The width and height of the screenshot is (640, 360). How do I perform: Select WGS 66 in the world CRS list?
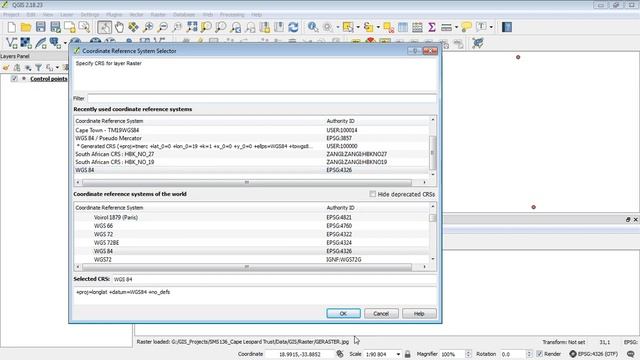pos(252,226)
